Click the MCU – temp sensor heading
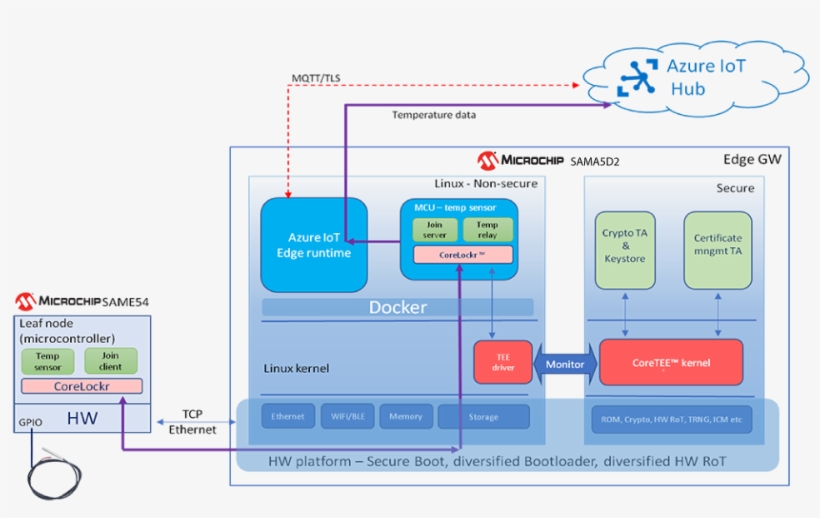Screen dimensions: 820x518 pos(455,208)
